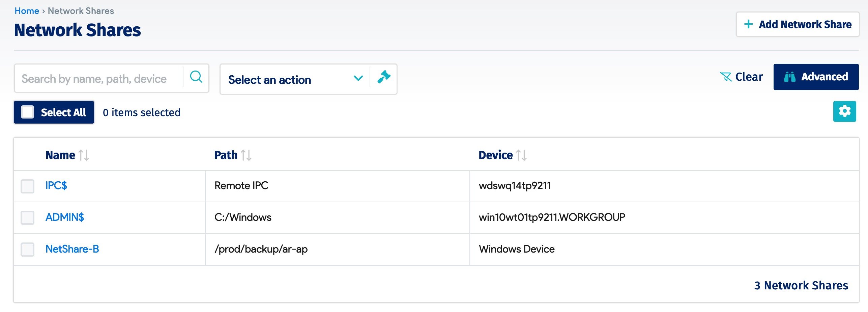The height and width of the screenshot is (312, 868).
Task: Check the checkbox next to IPC$
Action: pos(27,186)
